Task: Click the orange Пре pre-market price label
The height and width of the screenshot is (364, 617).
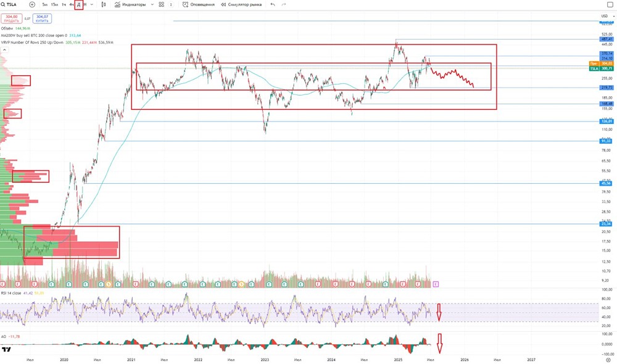Action: point(601,64)
